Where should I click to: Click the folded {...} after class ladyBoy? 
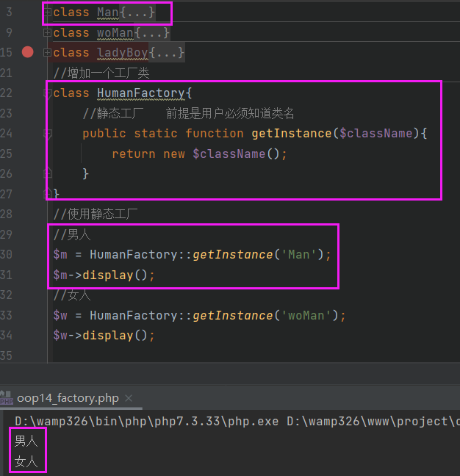166,52
